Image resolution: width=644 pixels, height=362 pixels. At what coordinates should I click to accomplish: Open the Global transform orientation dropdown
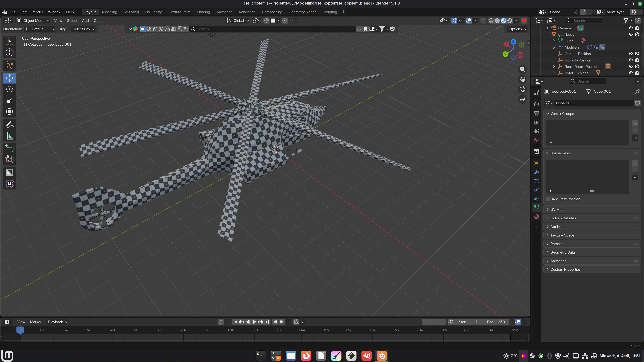pos(238,21)
